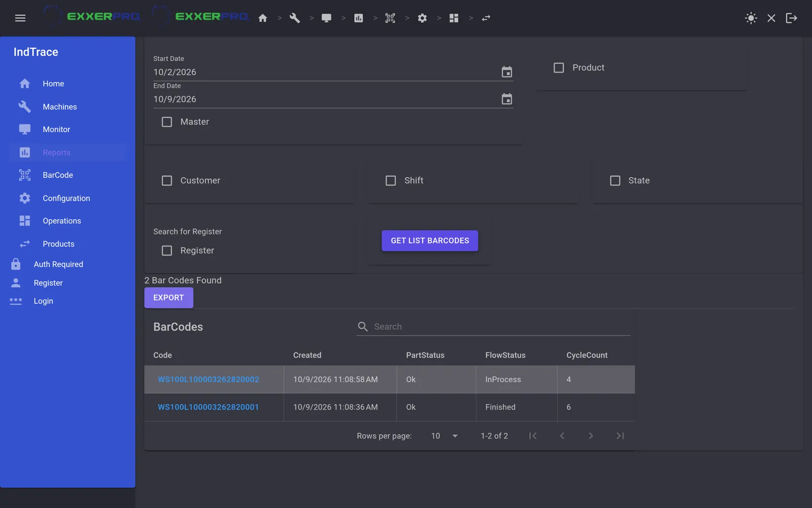
Task: Click the logout icon at top right
Action: point(792,18)
